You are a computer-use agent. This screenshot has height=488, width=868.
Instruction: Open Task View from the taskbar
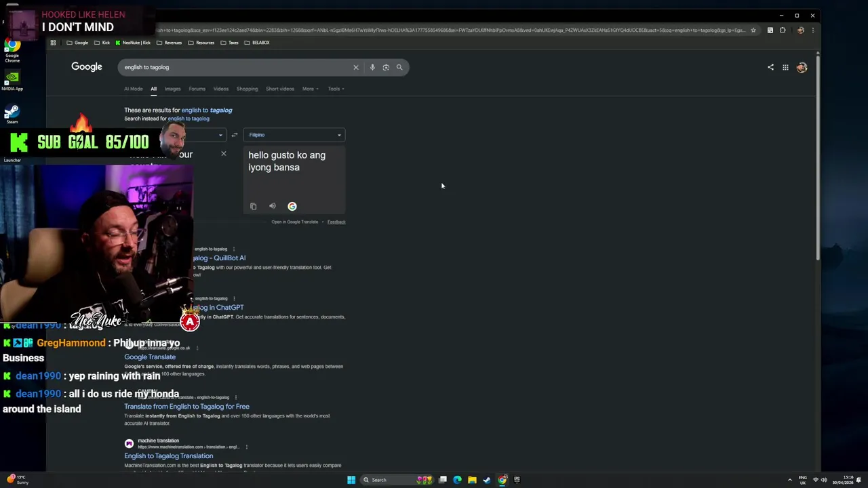443,480
